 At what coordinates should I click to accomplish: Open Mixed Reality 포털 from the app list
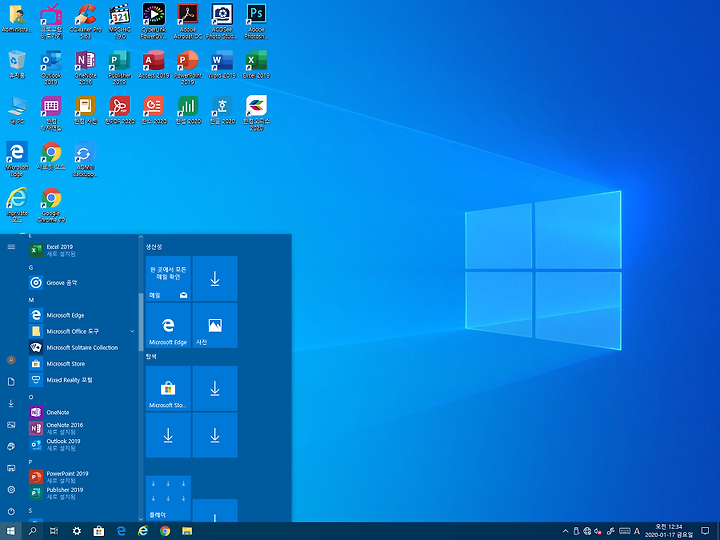point(82,380)
